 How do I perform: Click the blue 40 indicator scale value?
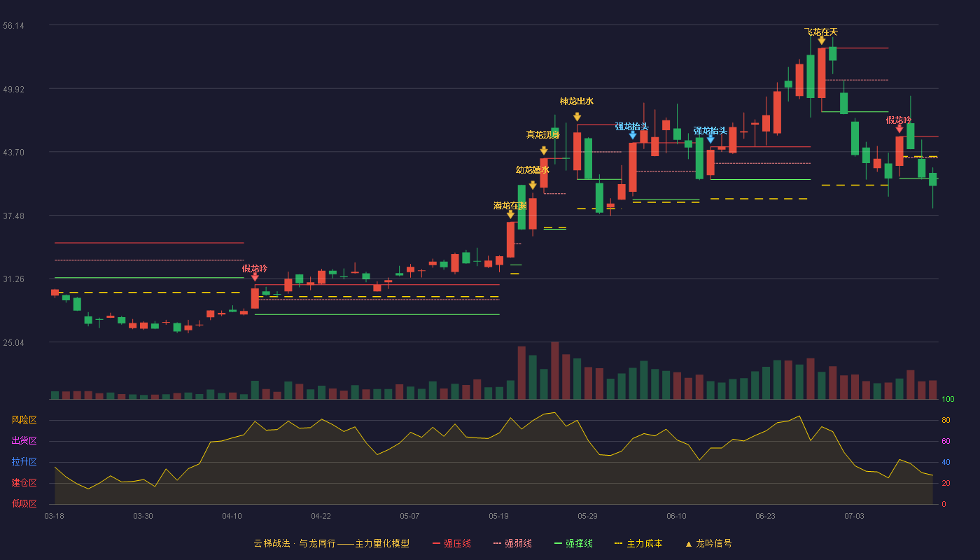[946, 462]
